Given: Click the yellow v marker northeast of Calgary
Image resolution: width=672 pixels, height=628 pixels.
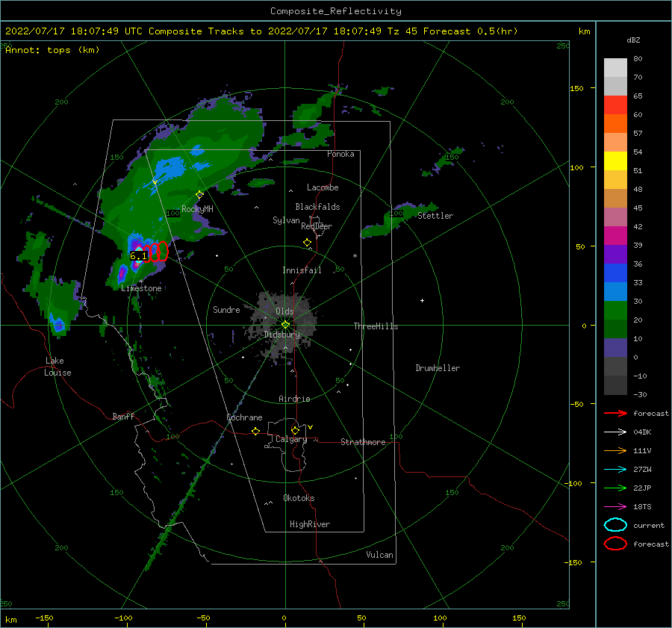Looking at the screenshot, I should (310, 427).
